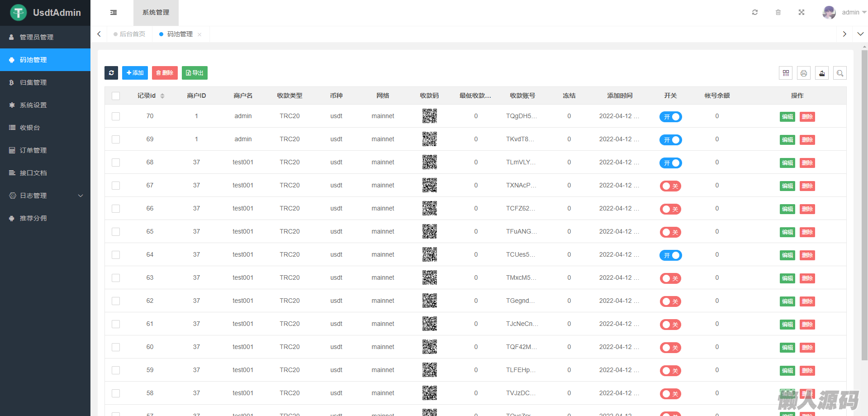This screenshot has height=416, width=868.
Task: Click the blue 添加 button
Action: (x=135, y=73)
